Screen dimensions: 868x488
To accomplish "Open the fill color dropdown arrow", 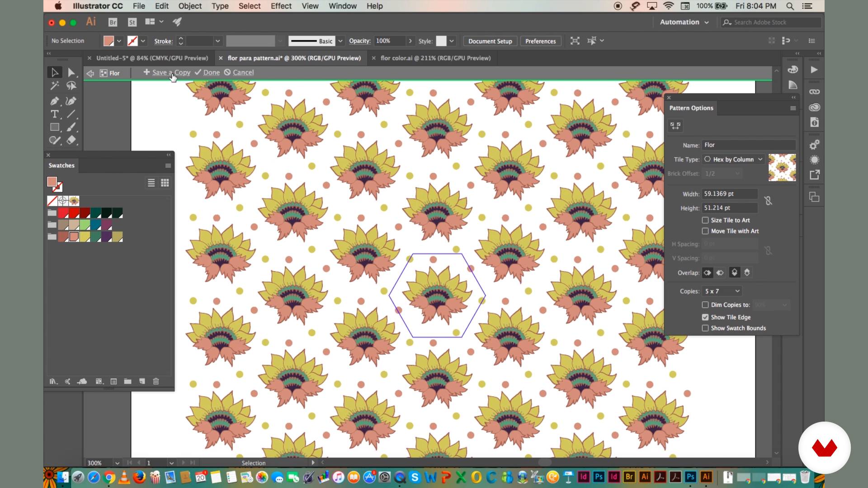I will 119,41.
